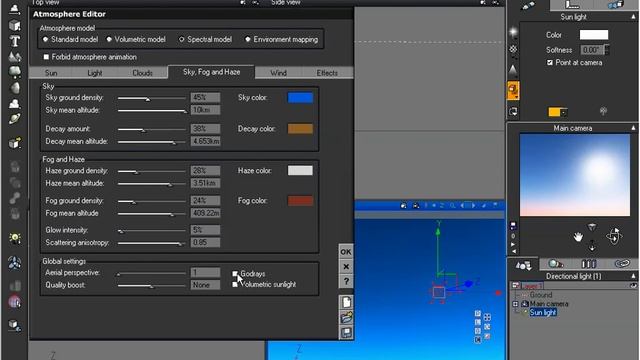
Task: Enable the Godrays checkbox
Action: pyautogui.click(x=235, y=273)
